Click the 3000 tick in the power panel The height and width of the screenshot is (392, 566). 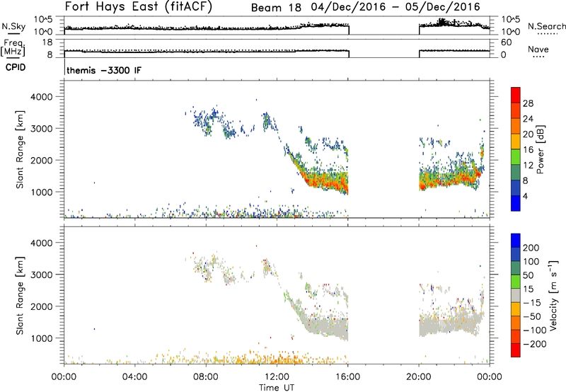pos(41,129)
